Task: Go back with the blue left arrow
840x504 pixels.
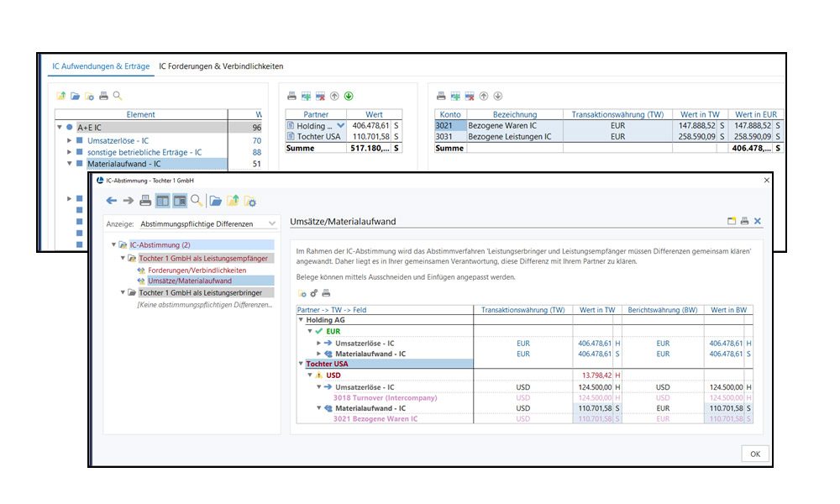Action: click(112, 201)
